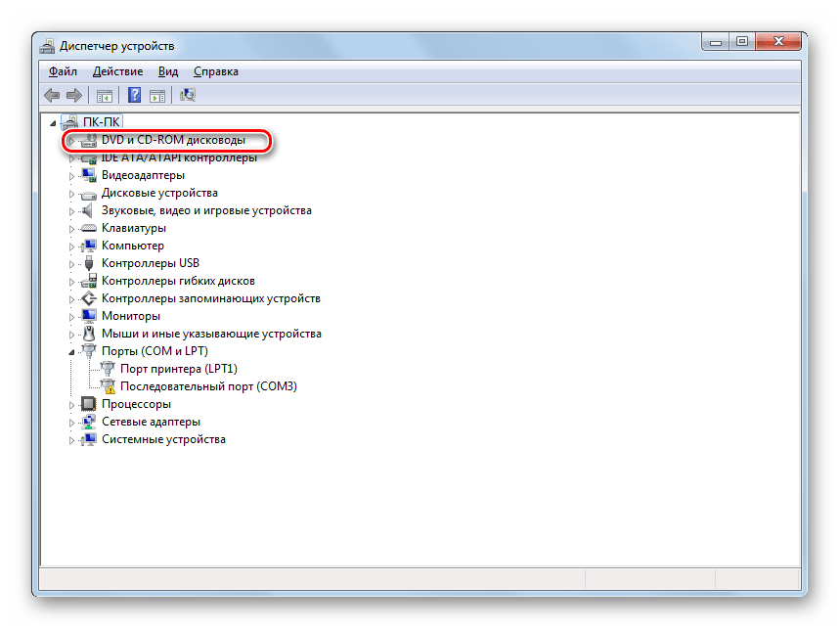Image resolution: width=840 pixels, height=629 pixels.
Task: Open the Действие menu
Action: (118, 71)
